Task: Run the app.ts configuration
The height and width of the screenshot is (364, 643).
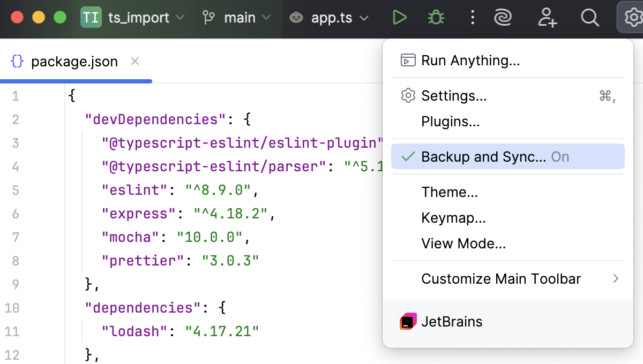Action: tap(400, 17)
